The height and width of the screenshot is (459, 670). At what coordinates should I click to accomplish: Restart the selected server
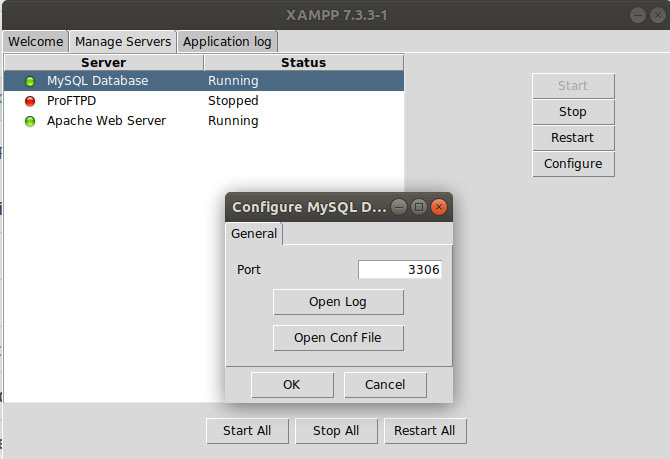coord(573,138)
